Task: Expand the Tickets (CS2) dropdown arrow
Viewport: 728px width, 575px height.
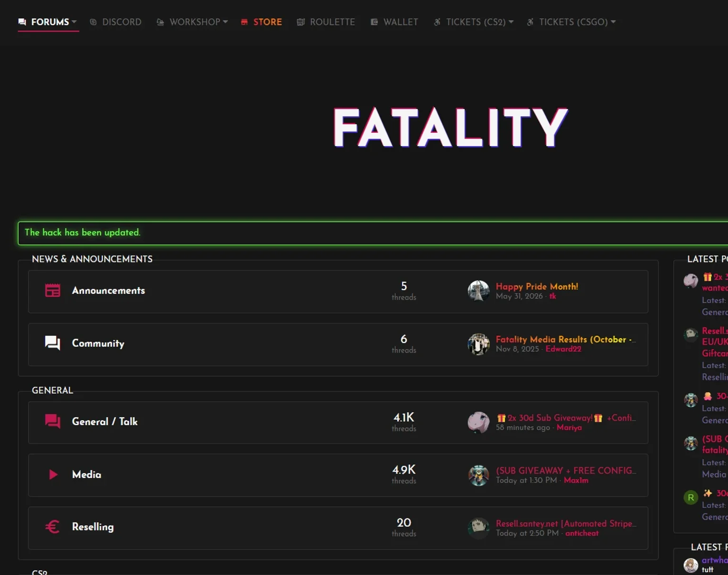Action: [x=511, y=22]
